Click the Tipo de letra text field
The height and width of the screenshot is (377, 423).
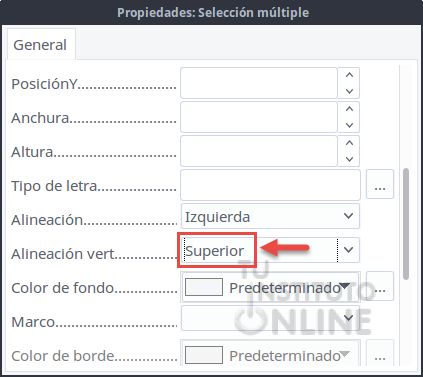pyautogui.click(x=270, y=185)
